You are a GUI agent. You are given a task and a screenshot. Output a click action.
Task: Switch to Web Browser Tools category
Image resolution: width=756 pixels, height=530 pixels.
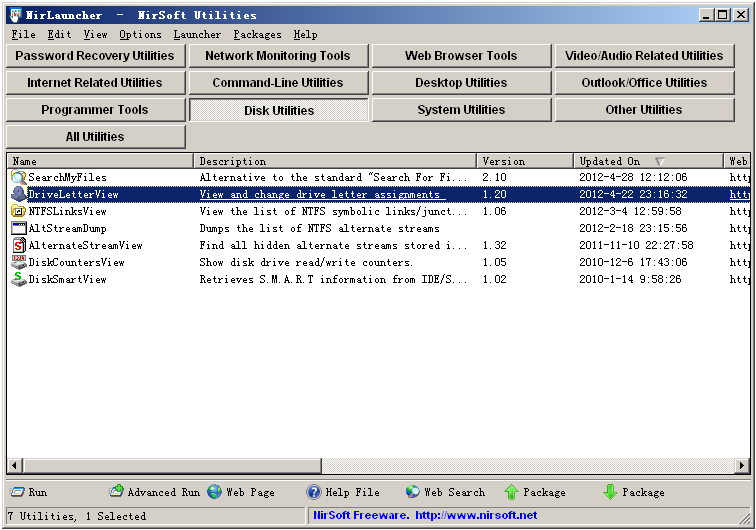tap(461, 56)
